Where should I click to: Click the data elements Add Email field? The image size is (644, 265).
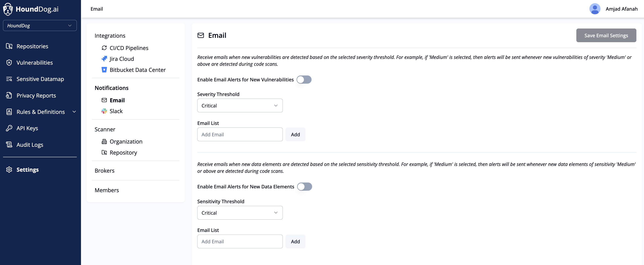[x=240, y=241]
